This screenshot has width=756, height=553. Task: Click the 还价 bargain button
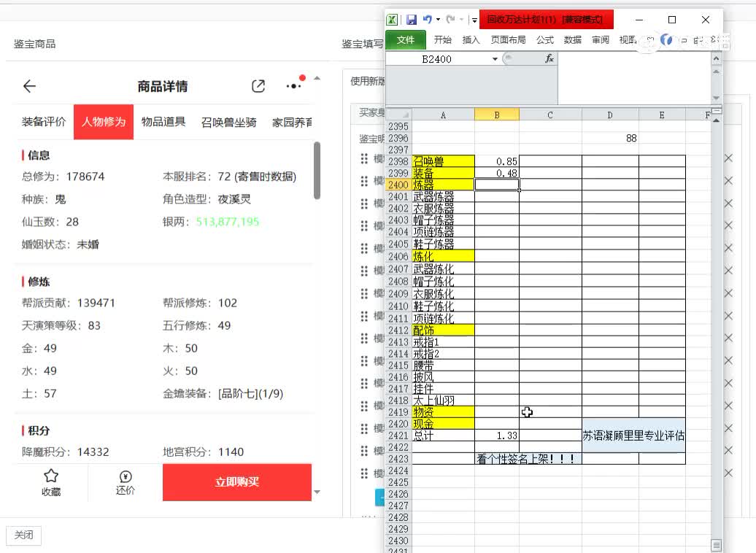click(124, 482)
